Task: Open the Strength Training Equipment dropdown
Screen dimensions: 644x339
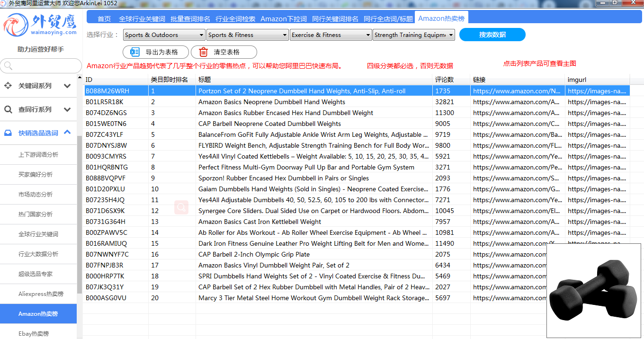Action: (x=414, y=35)
